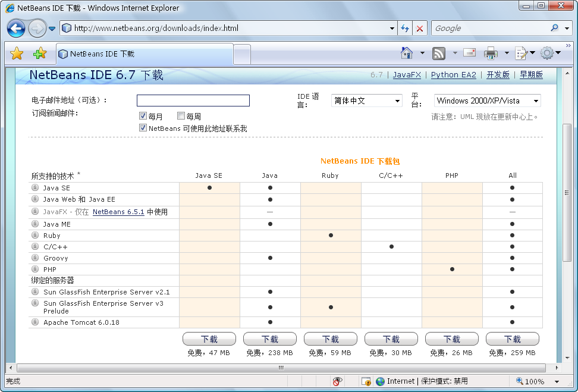The height and width of the screenshot is (392, 578).
Task: Expand the address bar history dropdown
Action: (x=392, y=28)
